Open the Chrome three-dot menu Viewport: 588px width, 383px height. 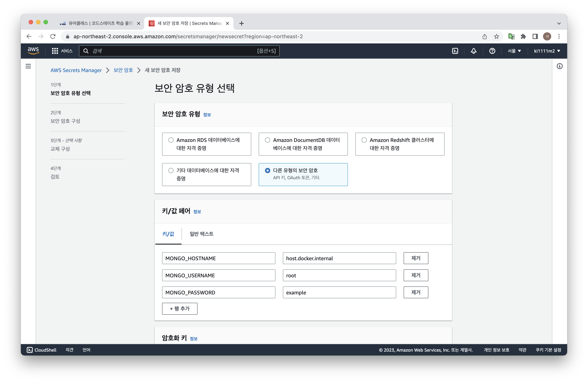559,37
